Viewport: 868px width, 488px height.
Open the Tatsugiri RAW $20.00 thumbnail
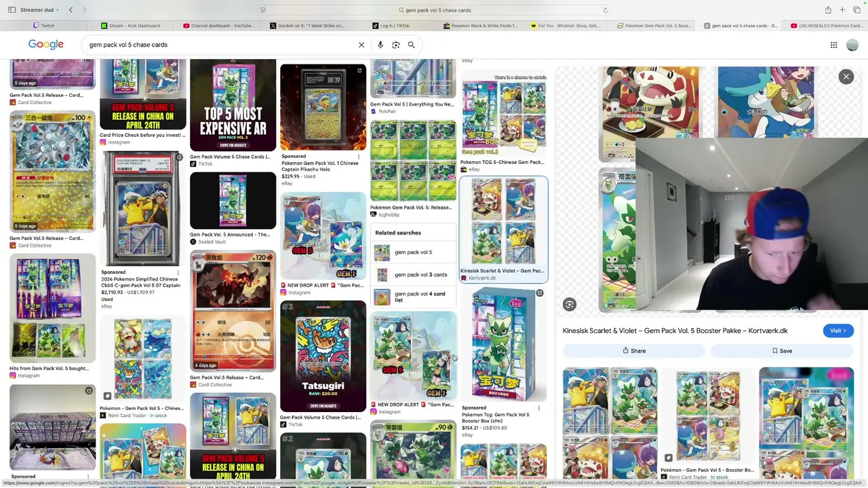point(323,357)
